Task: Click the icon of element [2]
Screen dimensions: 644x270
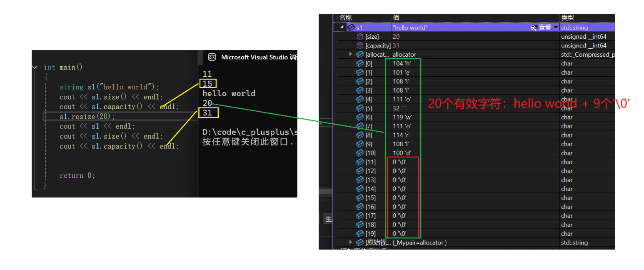Action: (x=360, y=81)
